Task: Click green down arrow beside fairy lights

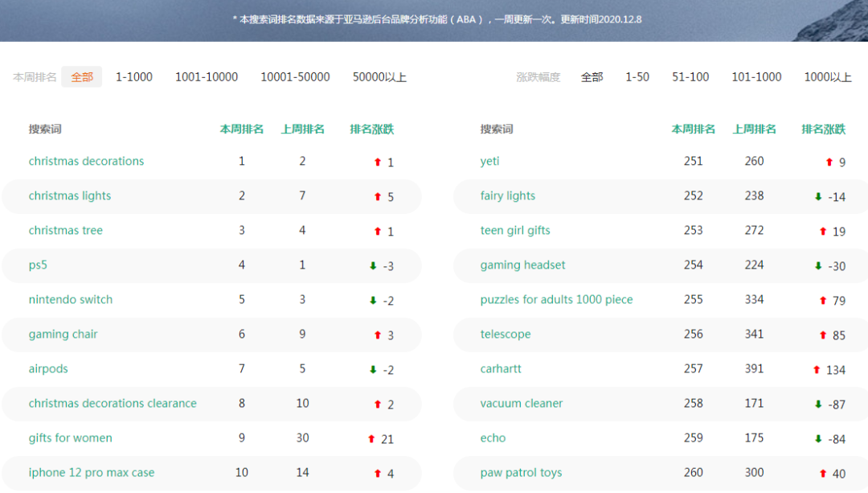Action: click(818, 197)
